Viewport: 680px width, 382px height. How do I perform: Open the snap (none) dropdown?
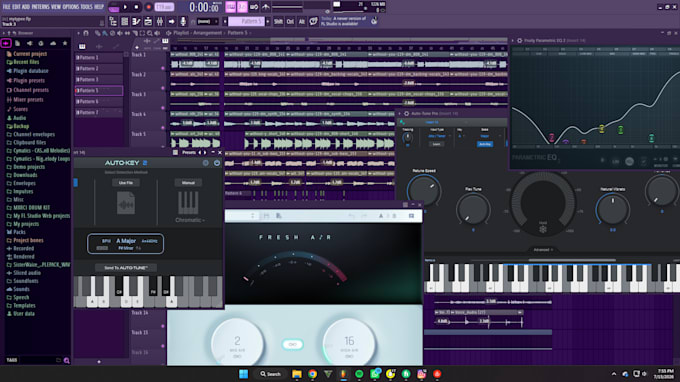(x=207, y=21)
